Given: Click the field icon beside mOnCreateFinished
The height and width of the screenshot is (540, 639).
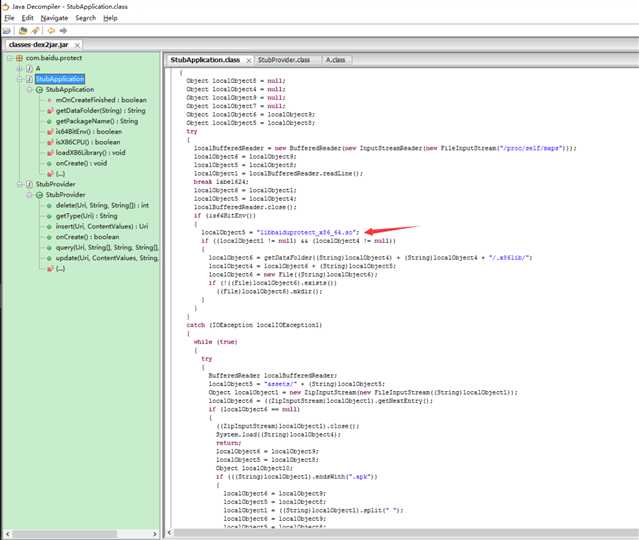Looking at the screenshot, I should pyautogui.click(x=50, y=100).
